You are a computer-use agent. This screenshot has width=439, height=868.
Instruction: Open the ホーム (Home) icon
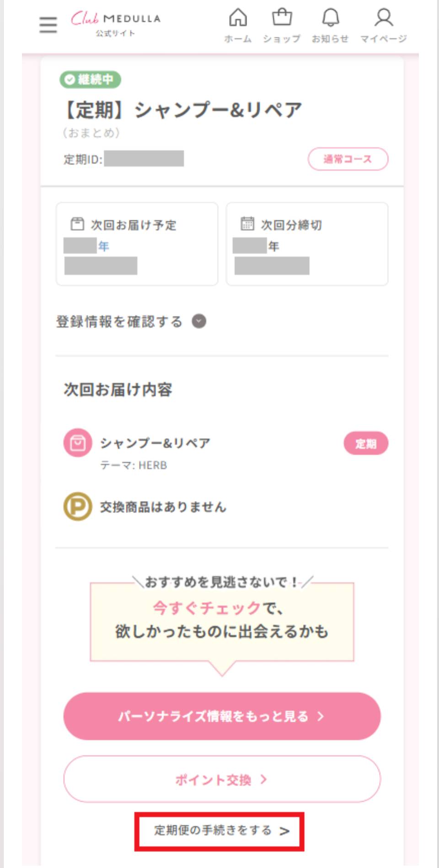[x=237, y=19]
